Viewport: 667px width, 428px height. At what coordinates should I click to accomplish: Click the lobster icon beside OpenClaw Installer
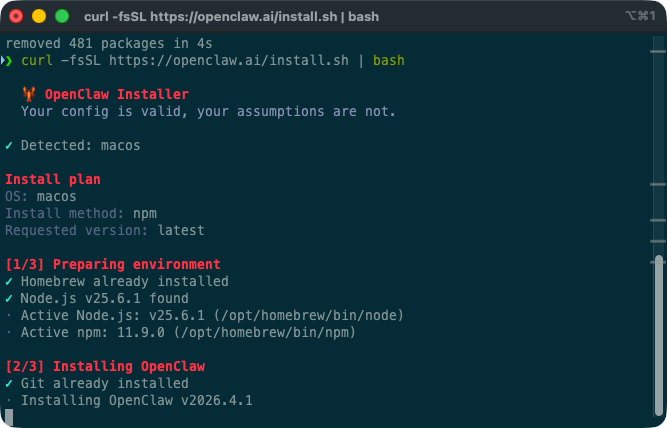click(x=28, y=95)
